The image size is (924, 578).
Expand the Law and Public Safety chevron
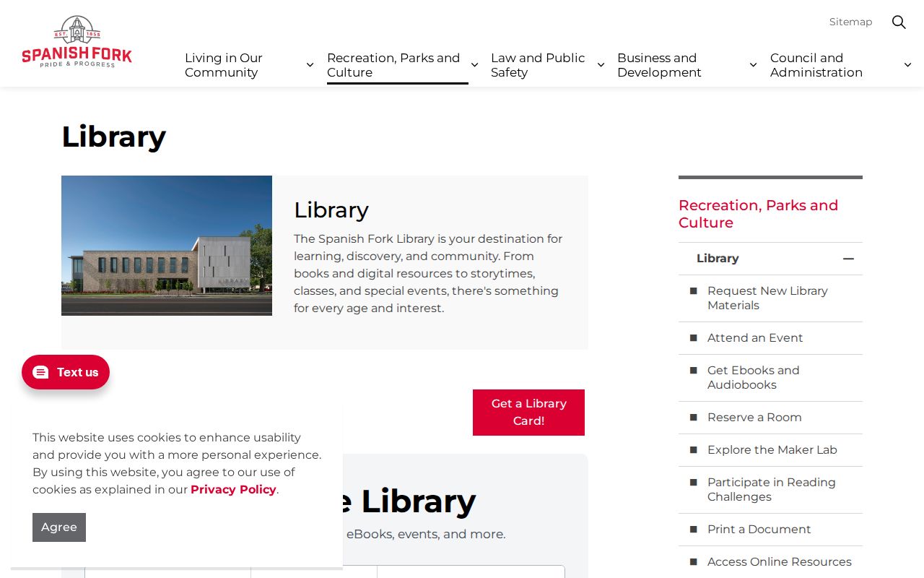point(601,65)
